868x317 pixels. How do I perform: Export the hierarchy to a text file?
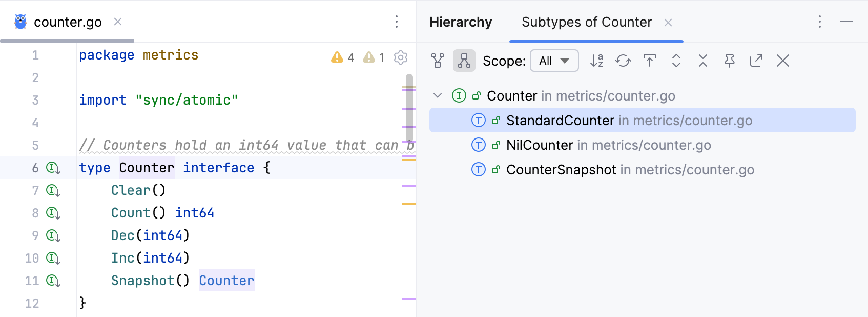(756, 61)
